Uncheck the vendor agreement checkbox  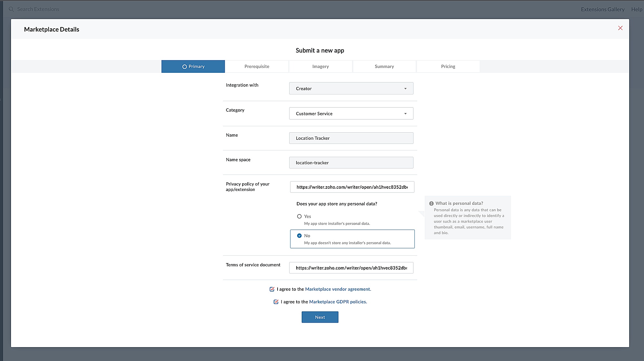click(272, 289)
